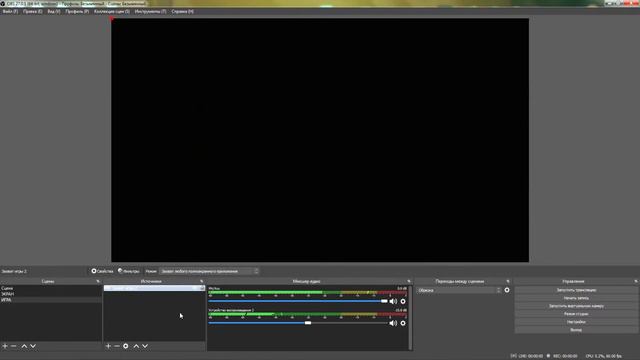Open the Режим capture mode dropdown
The width and height of the screenshot is (640, 360).
pos(209,271)
